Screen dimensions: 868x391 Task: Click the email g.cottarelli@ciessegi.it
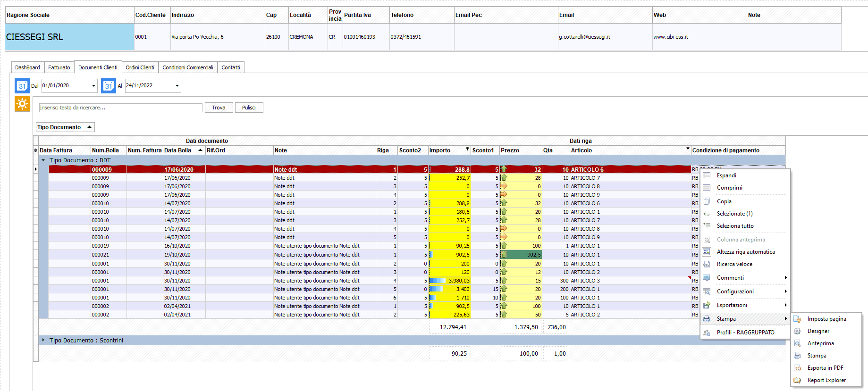[584, 37]
